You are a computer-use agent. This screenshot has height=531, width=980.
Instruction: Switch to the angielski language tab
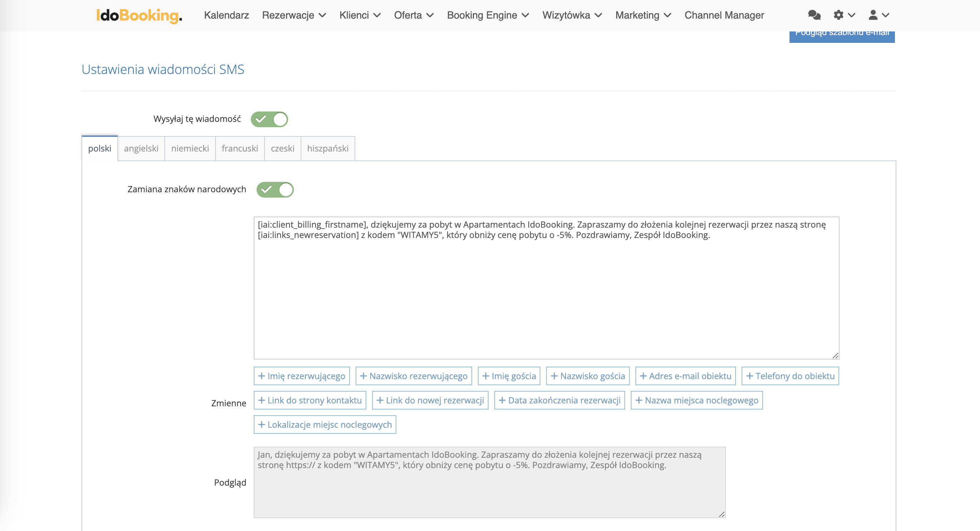pyautogui.click(x=141, y=148)
